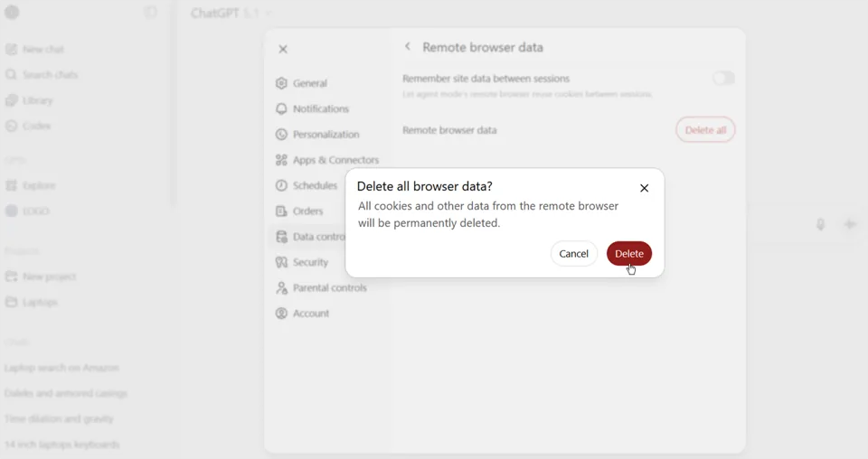The height and width of the screenshot is (459, 868).
Task: Close the delete confirmation dialog with X
Action: click(x=644, y=188)
